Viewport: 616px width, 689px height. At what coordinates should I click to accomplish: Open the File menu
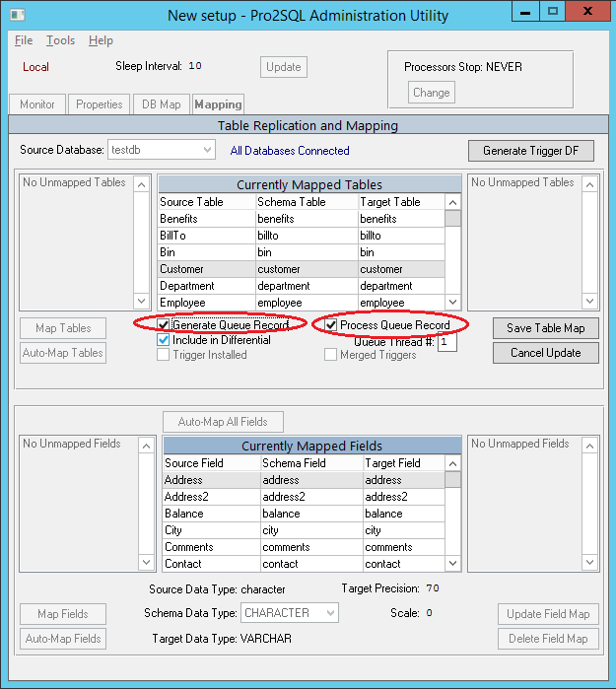pos(24,40)
